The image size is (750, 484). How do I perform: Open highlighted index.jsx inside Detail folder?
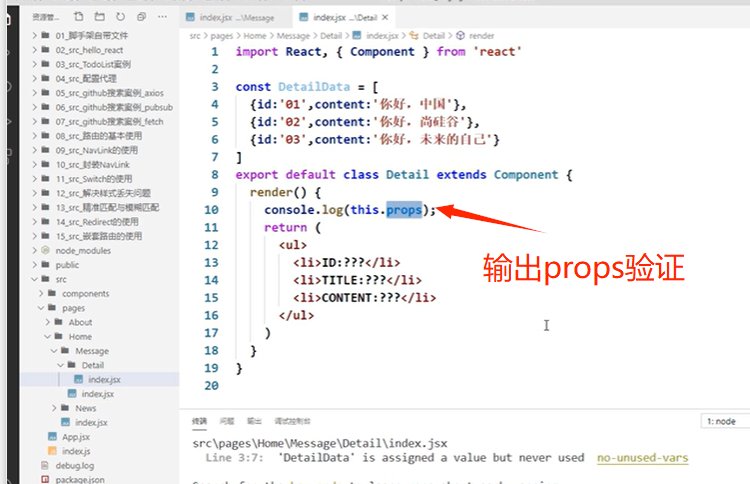point(104,379)
